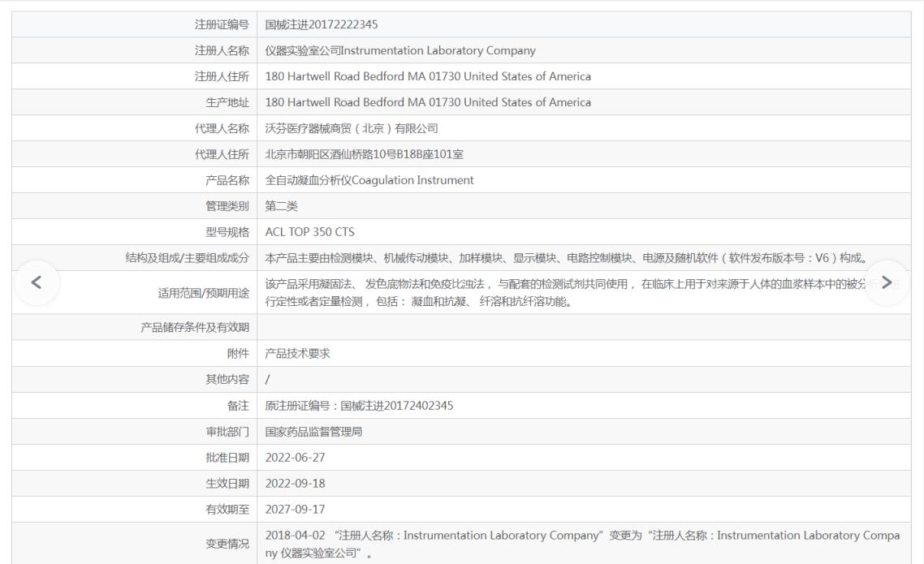The height and width of the screenshot is (564, 924).
Task: Click the 产品名称 label
Action: [x=227, y=179]
